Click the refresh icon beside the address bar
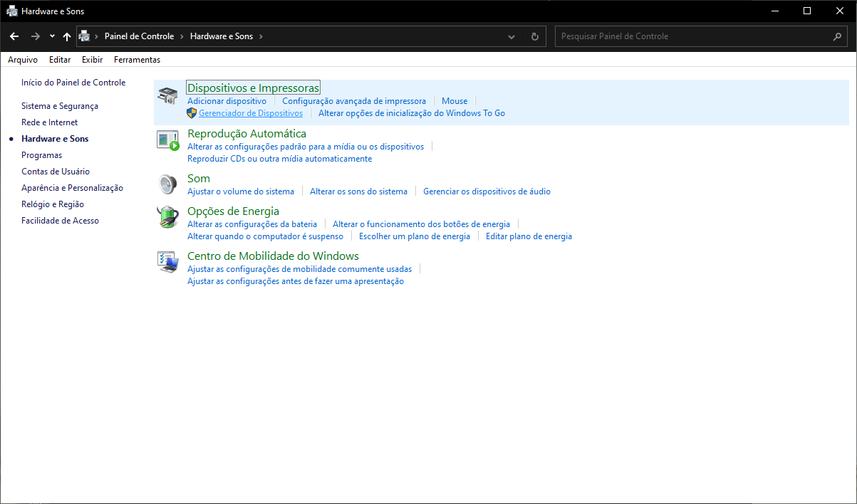Viewport: 857px width, 504px height. 534,36
